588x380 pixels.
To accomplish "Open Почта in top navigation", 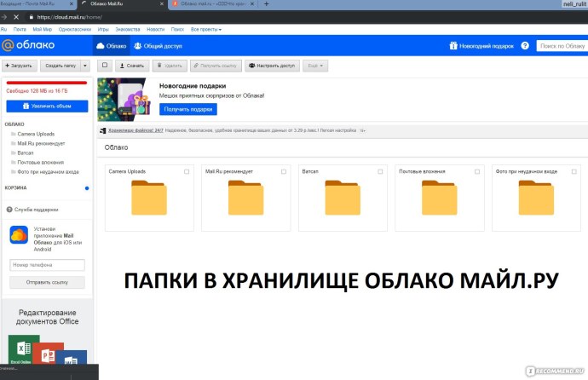I will click(x=20, y=29).
